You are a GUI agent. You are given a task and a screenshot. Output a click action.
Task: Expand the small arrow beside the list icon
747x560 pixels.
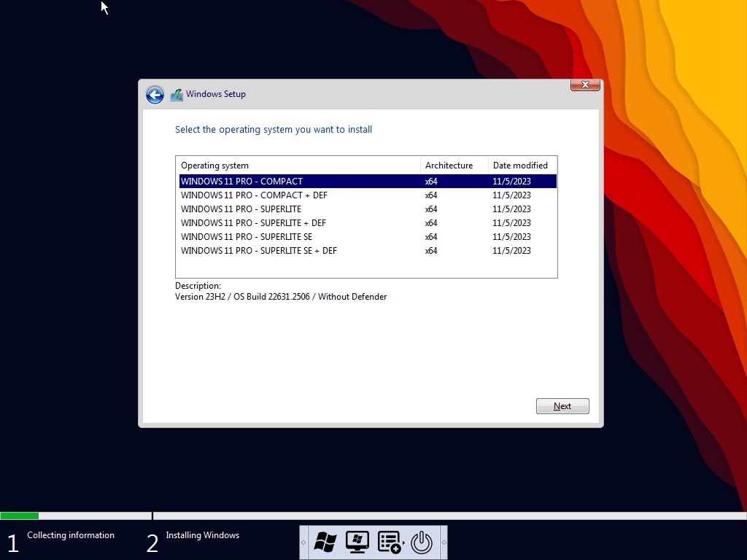[x=404, y=542]
